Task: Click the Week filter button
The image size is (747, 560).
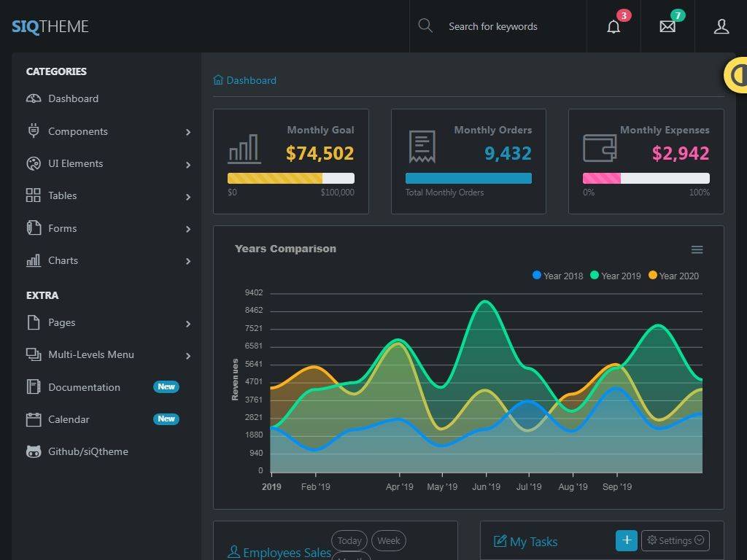Action: [388, 540]
